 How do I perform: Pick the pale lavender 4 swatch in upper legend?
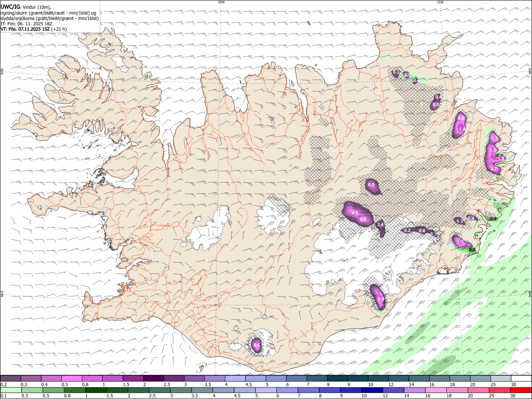[x=235, y=378]
